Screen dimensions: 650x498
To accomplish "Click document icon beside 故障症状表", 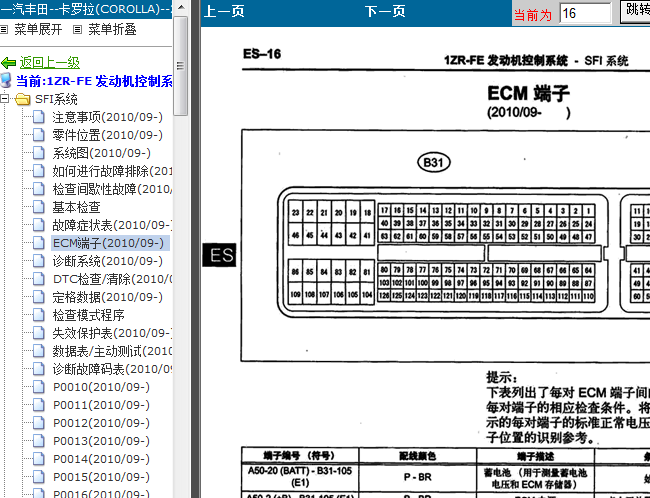I will pos(39,225).
